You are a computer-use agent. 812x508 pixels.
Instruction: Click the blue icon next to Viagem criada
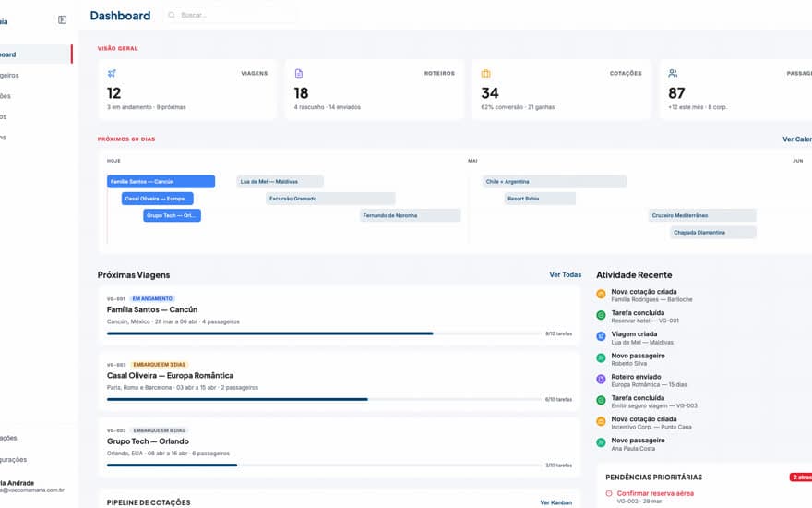click(601, 336)
